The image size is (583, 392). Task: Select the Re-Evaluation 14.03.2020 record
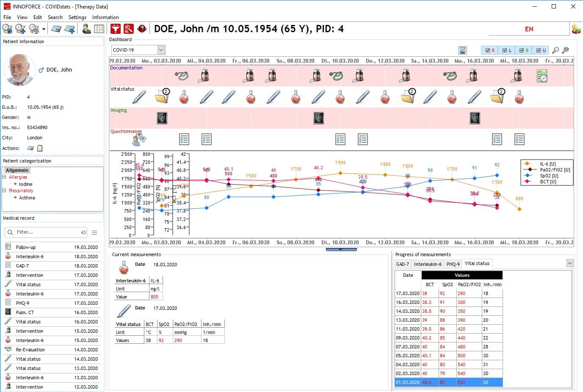point(52,350)
